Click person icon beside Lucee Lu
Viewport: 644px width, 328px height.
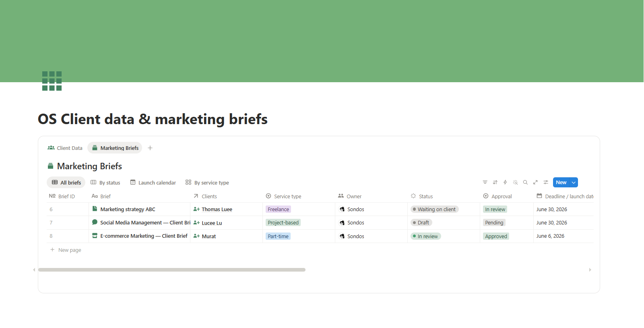196,223
